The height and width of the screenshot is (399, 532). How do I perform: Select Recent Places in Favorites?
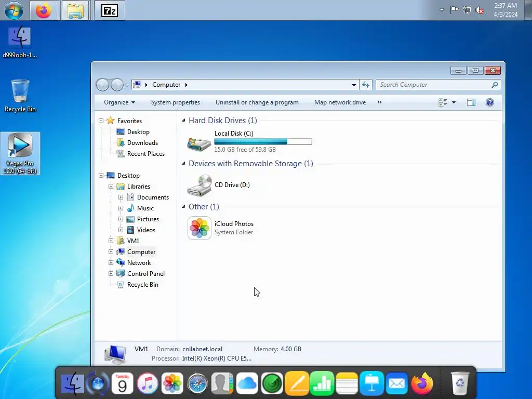pos(146,154)
